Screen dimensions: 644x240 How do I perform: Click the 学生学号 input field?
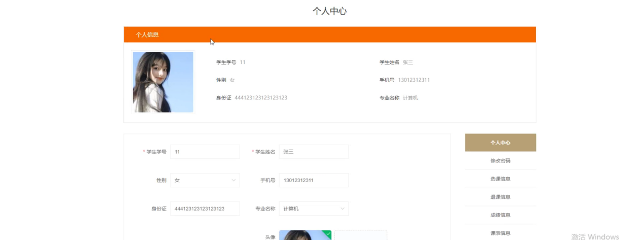point(205,152)
